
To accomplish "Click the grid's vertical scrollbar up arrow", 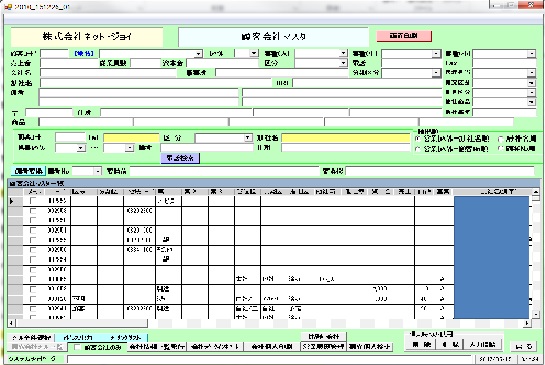I will click(x=536, y=192).
